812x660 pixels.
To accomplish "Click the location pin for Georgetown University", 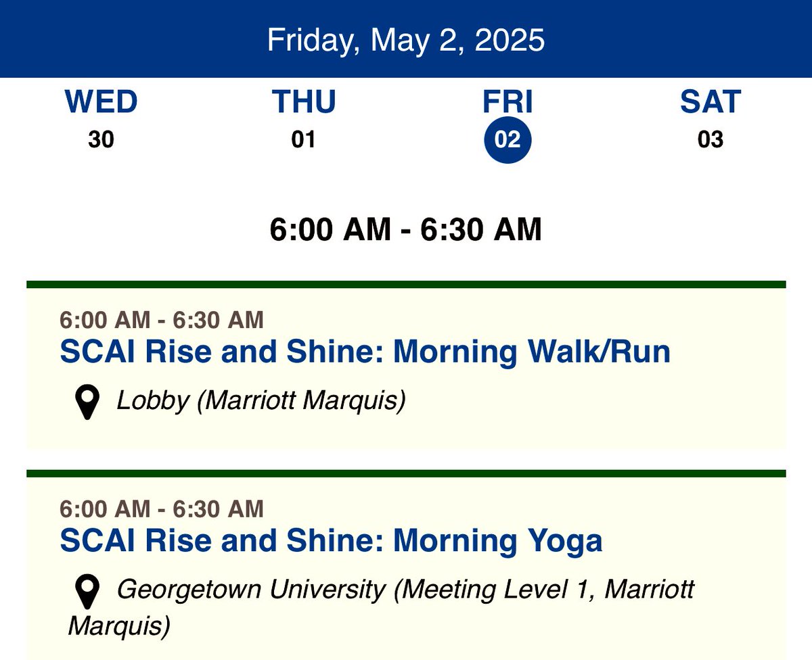I will pyautogui.click(x=87, y=592).
